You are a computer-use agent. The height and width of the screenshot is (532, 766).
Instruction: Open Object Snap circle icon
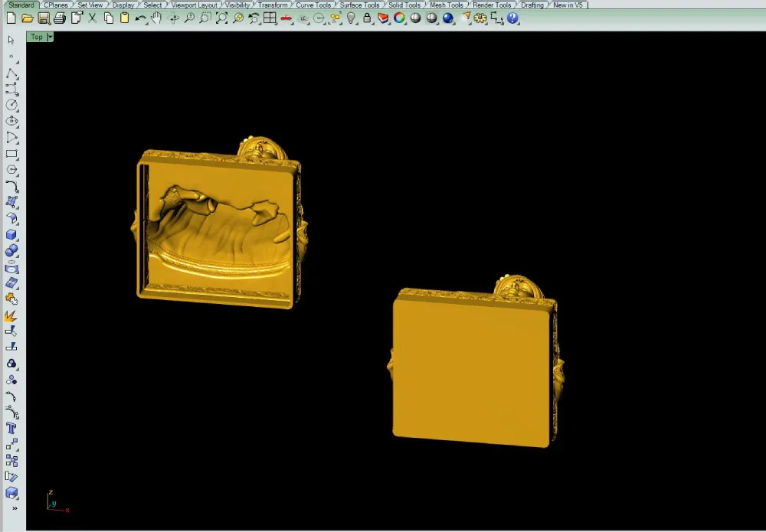[319, 18]
